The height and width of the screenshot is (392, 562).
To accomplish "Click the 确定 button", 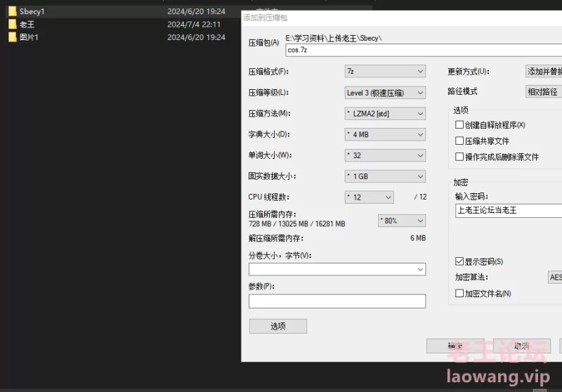I will [x=455, y=346].
